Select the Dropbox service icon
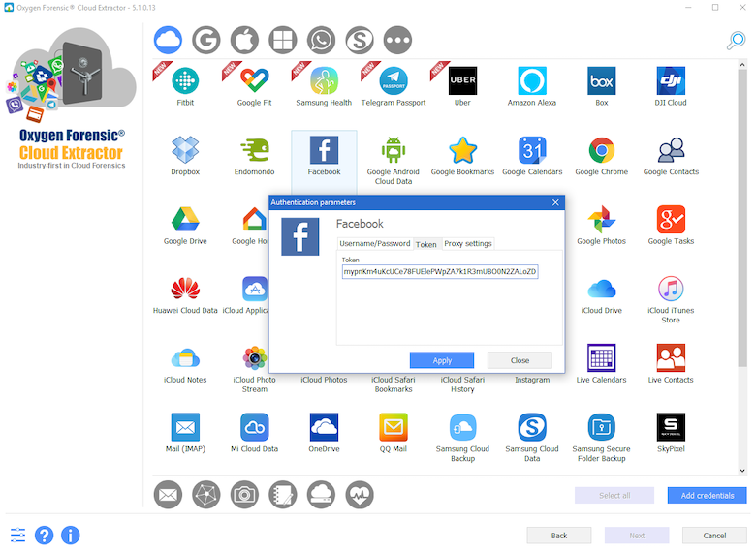This screenshot has height=552, width=756. click(185, 150)
